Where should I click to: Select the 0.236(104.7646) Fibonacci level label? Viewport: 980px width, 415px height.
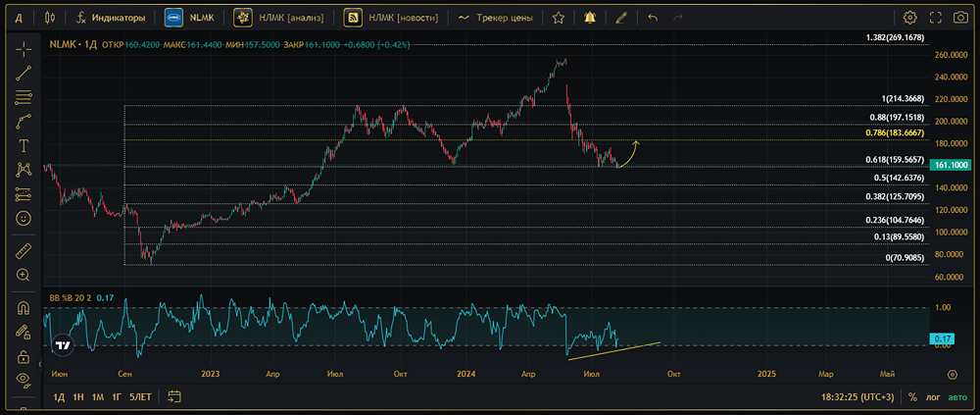(x=895, y=221)
